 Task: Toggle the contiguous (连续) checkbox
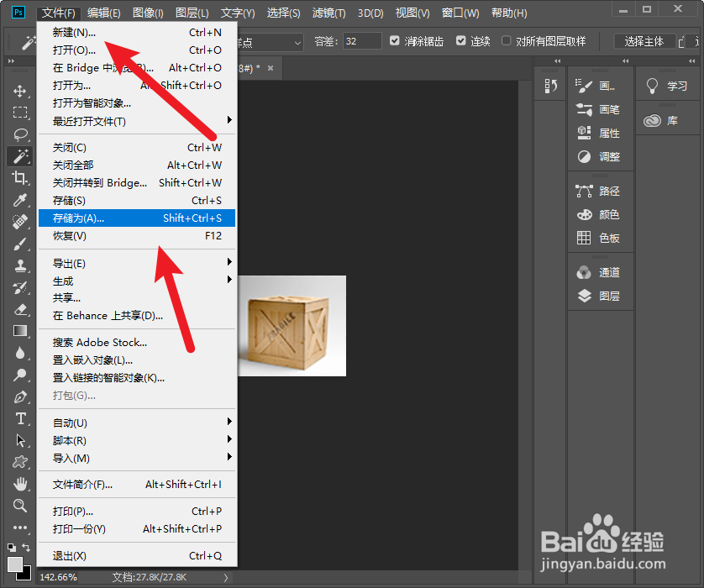coord(460,41)
